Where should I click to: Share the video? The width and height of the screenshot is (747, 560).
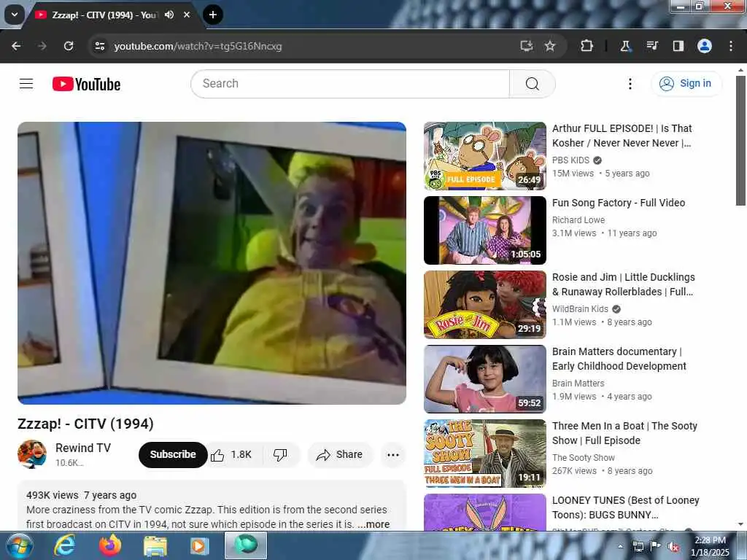pyautogui.click(x=340, y=455)
